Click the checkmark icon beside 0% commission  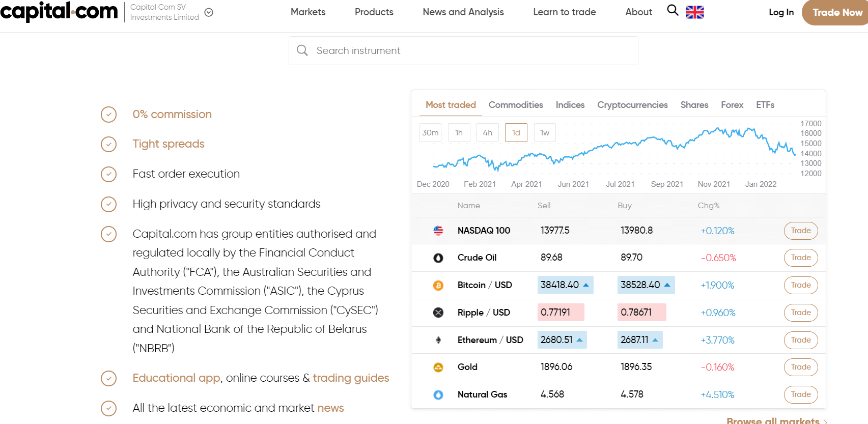pos(108,115)
